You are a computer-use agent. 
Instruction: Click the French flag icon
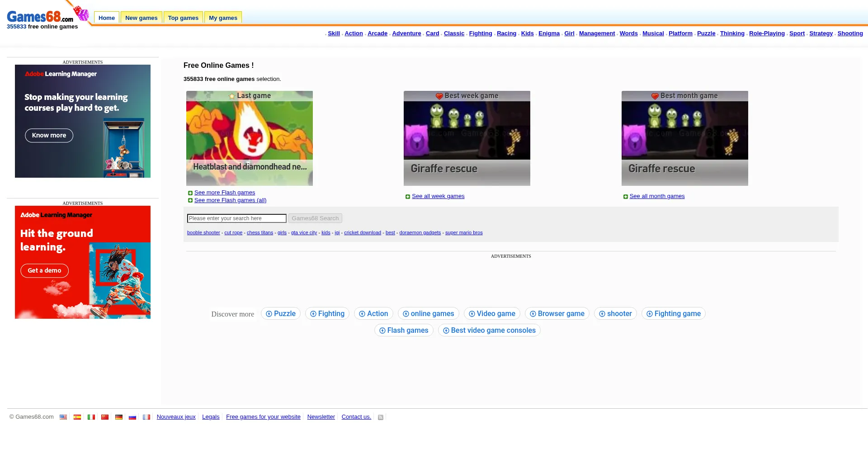click(146, 417)
